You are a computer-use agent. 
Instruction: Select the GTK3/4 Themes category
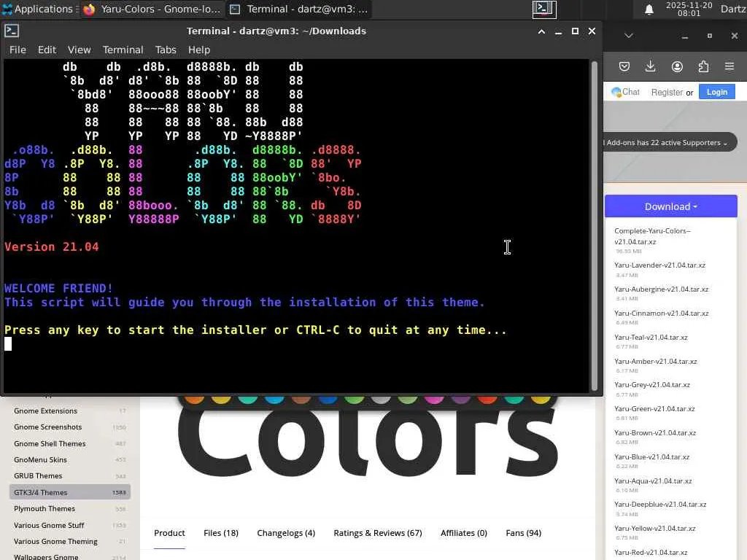pyautogui.click(x=69, y=492)
